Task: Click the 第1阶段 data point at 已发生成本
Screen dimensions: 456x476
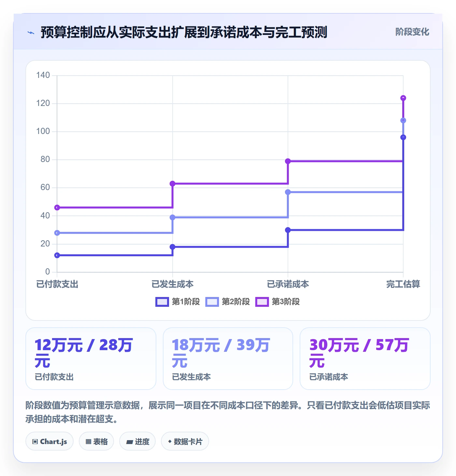Action: (173, 247)
